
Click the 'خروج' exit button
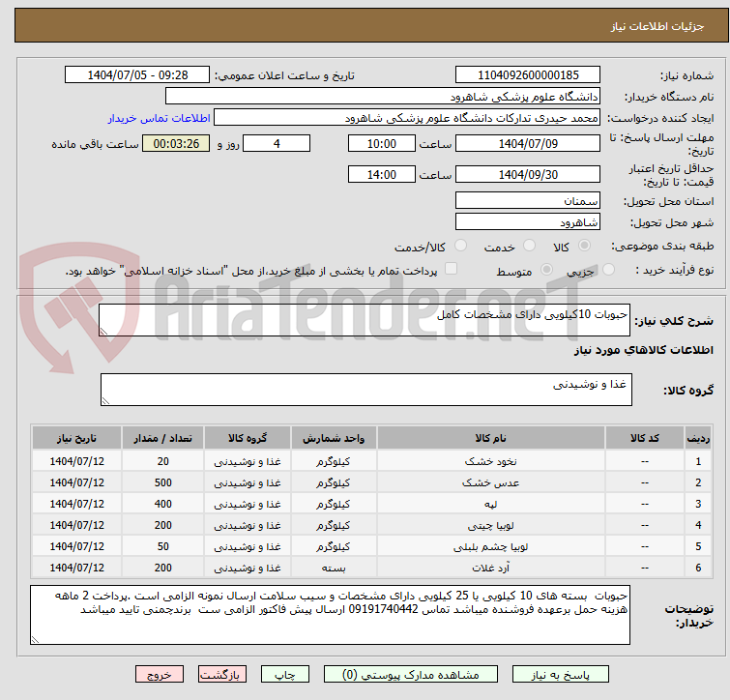[x=159, y=675]
